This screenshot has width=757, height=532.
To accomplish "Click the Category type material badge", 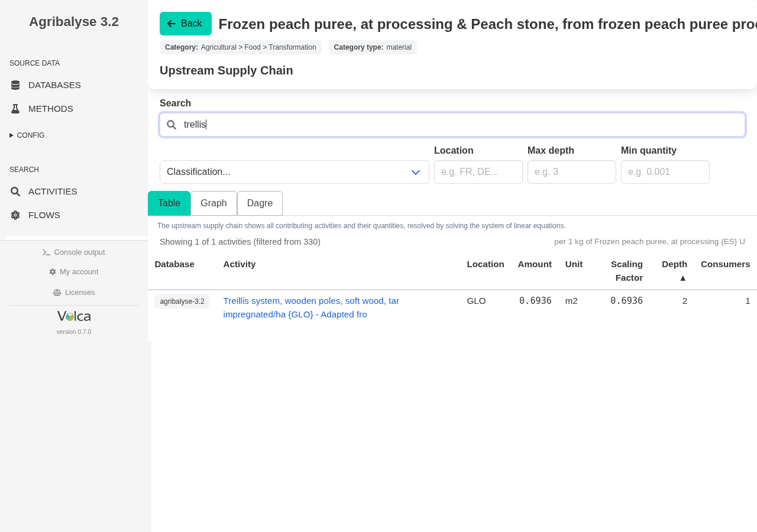I will point(373,47).
